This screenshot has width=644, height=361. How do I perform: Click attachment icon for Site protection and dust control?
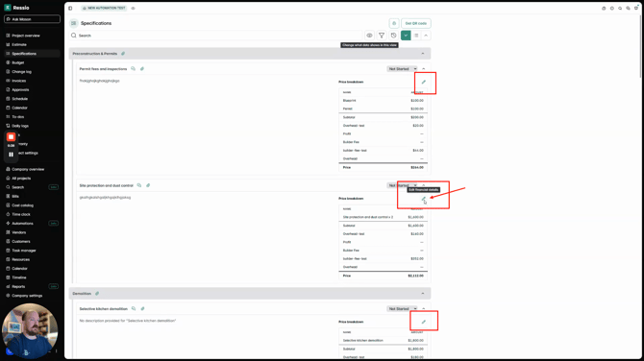[x=148, y=185]
